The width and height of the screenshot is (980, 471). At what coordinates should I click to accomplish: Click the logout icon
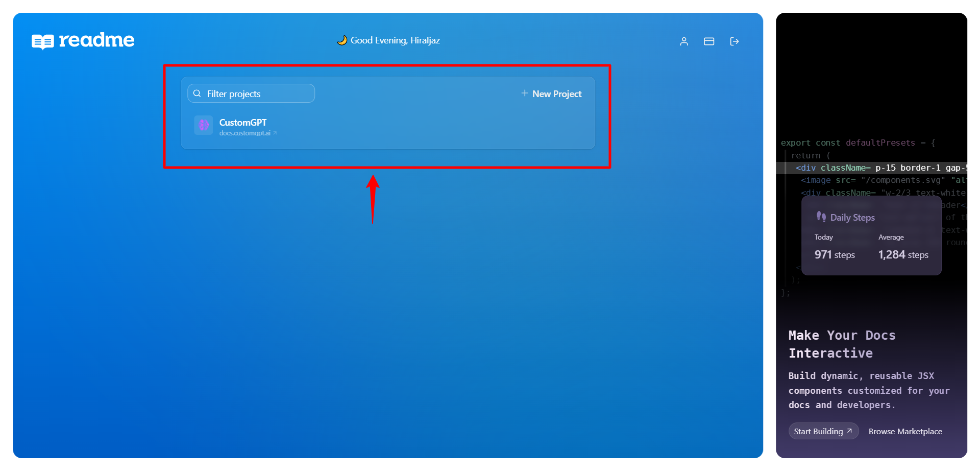coord(734,41)
